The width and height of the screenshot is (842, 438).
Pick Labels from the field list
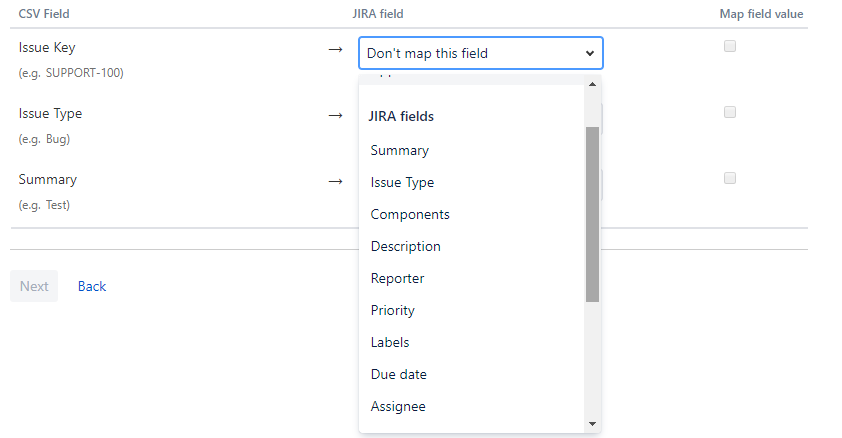pos(390,342)
